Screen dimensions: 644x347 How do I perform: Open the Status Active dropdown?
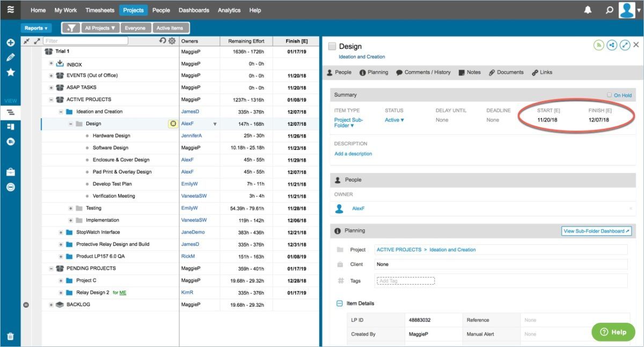click(x=394, y=120)
